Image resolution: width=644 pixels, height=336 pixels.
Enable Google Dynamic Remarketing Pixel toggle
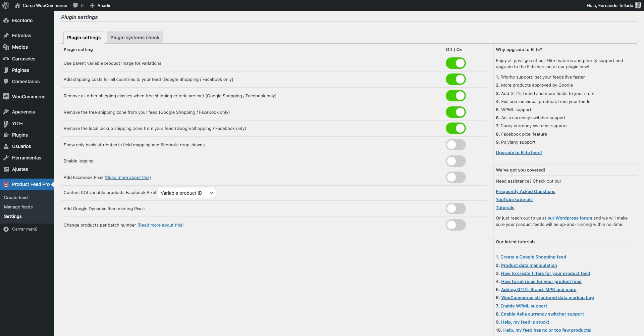click(455, 208)
